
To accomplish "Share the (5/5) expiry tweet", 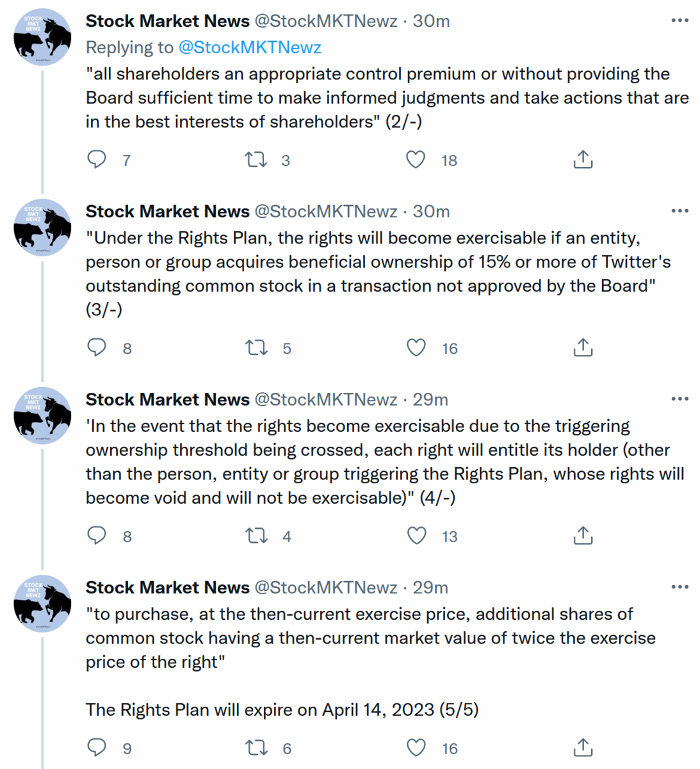I will pos(583,747).
